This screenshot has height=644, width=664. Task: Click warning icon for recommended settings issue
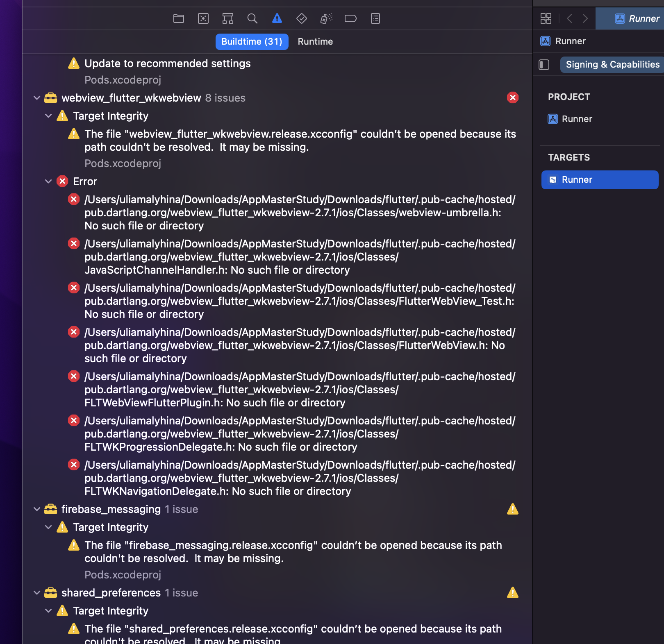click(x=74, y=63)
